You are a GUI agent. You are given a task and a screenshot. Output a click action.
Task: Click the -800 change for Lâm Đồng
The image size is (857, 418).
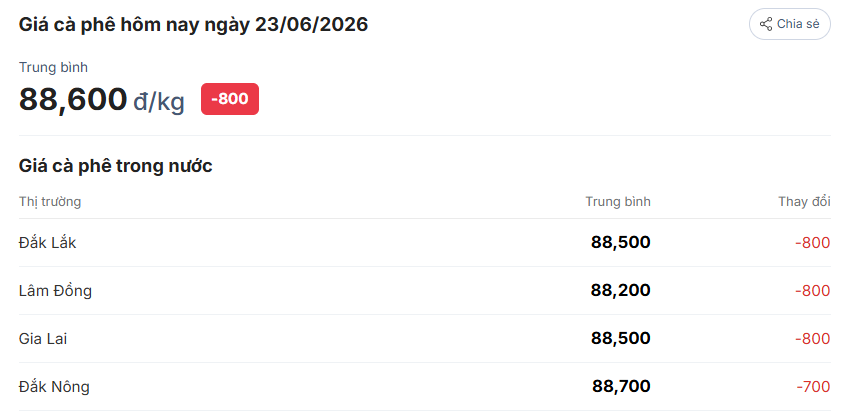pyautogui.click(x=813, y=291)
